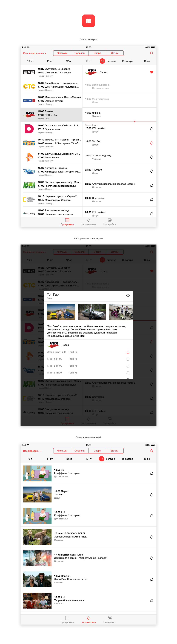Open the Dexter thumbnail in reminders list
This screenshot has width=177, height=644.
click(x=37, y=558)
